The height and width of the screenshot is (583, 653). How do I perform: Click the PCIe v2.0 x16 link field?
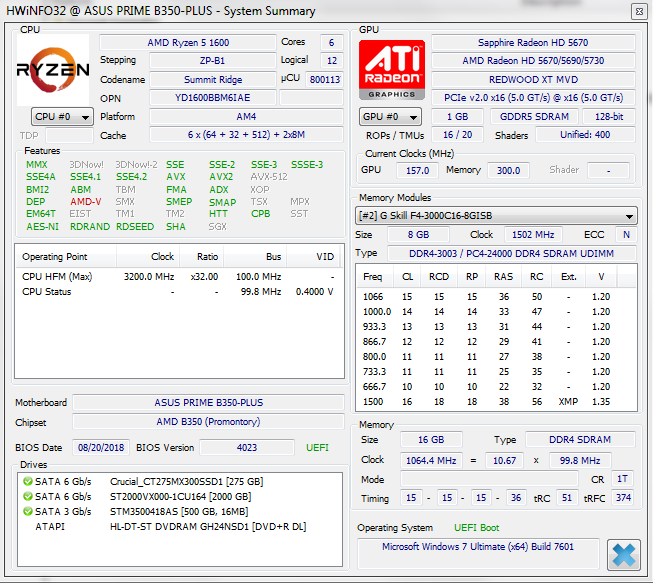(x=533, y=98)
